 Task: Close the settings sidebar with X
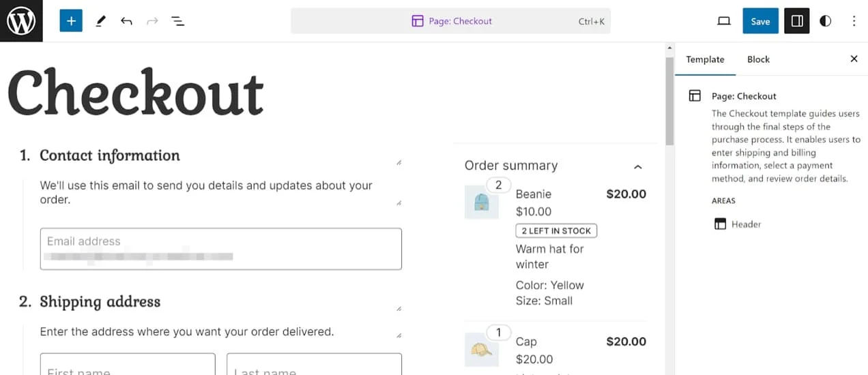click(854, 59)
